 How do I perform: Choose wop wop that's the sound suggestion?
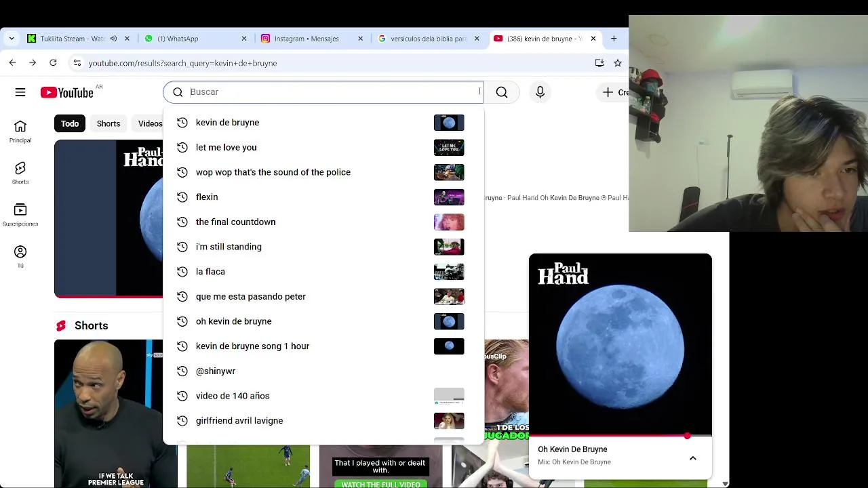(323, 172)
